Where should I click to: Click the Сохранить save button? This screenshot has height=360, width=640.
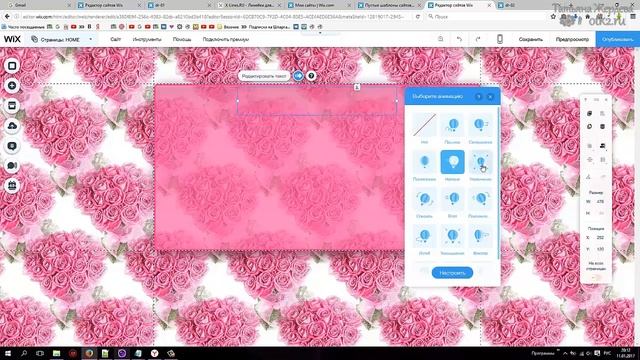pyautogui.click(x=531, y=39)
